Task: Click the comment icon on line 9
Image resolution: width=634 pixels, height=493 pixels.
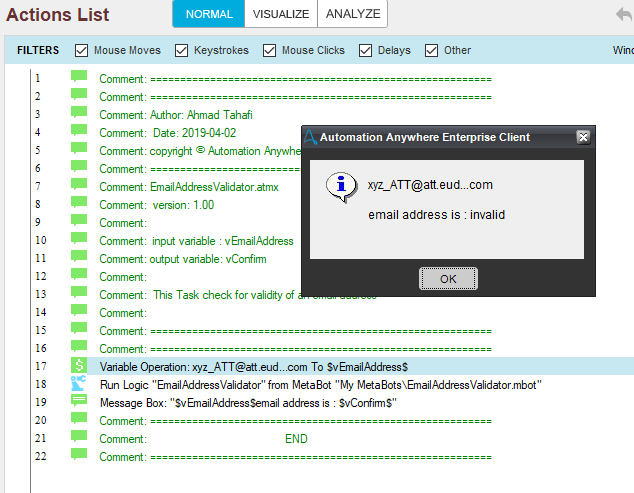Action: [x=79, y=220]
